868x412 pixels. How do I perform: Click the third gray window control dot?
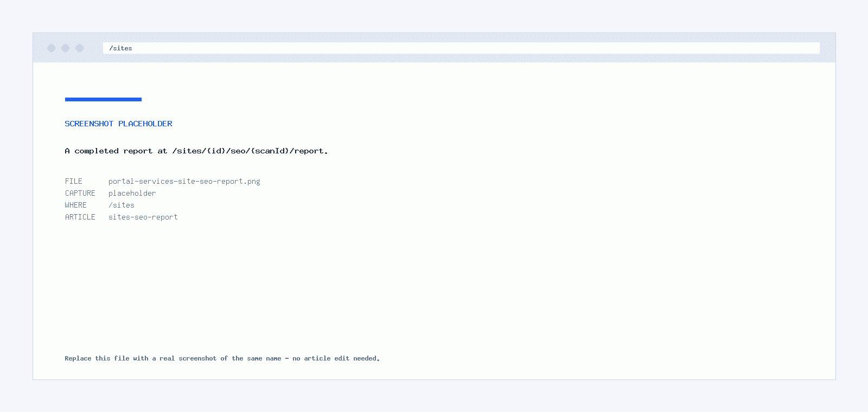(x=80, y=48)
